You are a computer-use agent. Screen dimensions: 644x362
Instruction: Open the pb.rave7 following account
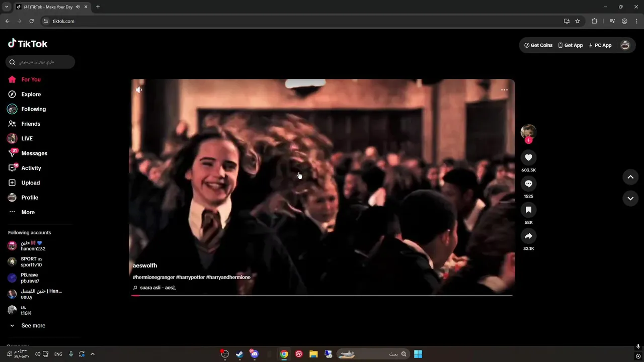pyautogui.click(x=30, y=278)
